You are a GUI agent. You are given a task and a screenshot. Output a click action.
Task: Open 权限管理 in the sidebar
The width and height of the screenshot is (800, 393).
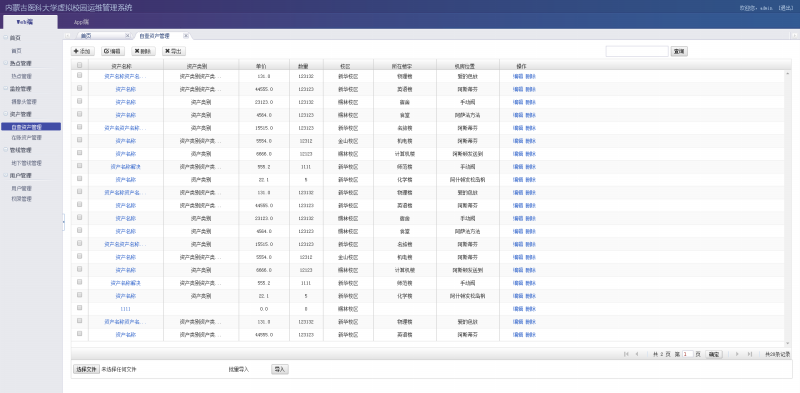point(21,198)
